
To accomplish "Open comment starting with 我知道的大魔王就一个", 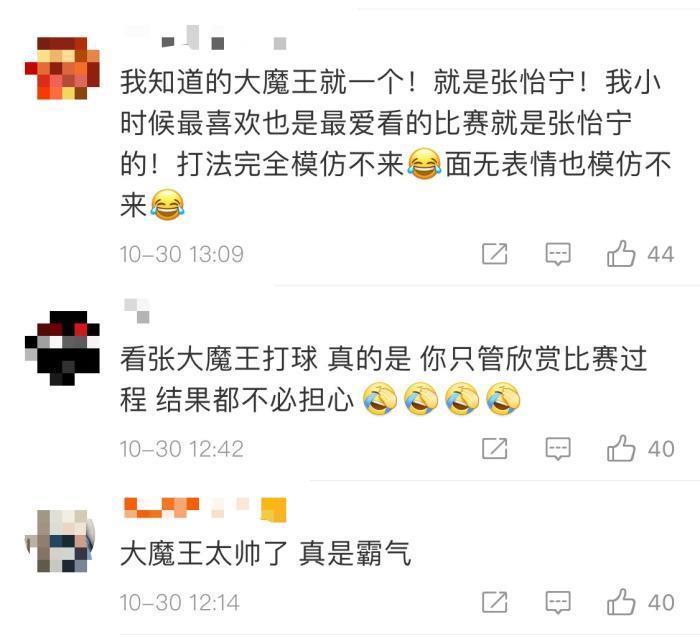I will (396, 144).
